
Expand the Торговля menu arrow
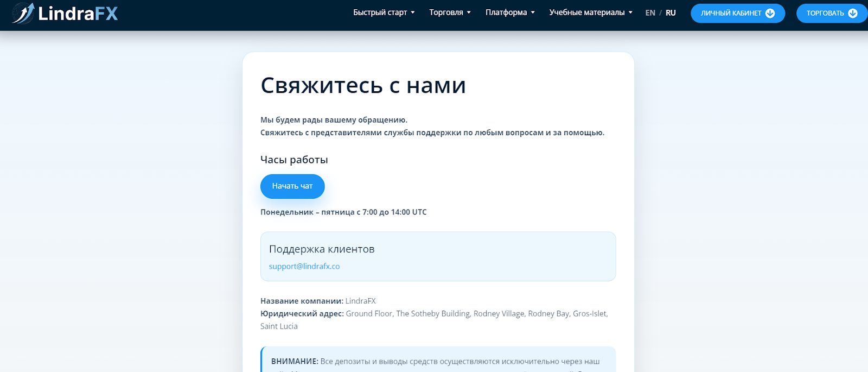tap(469, 12)
